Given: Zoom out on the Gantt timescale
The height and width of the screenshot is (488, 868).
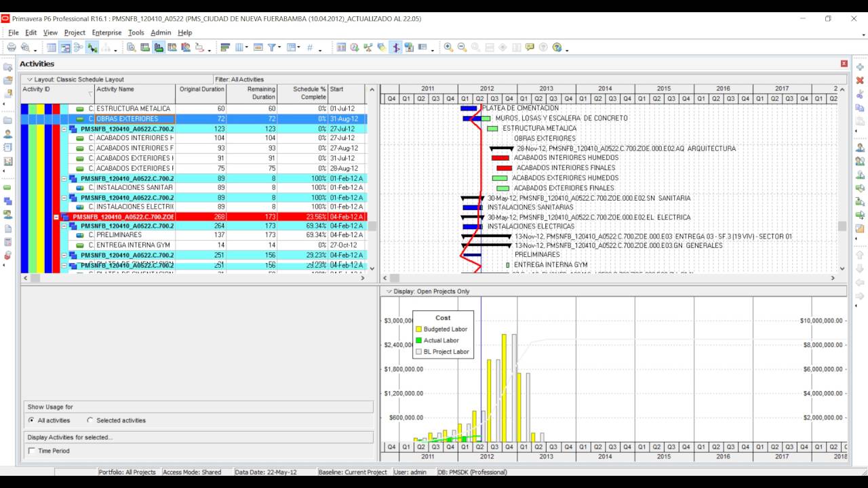Looking at the screenshot, I should [462, 47].
